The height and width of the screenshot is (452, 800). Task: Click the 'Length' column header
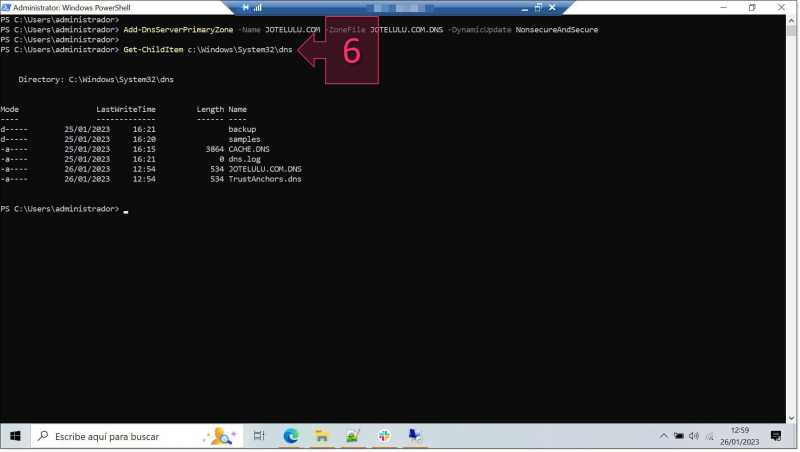(210, 109)
